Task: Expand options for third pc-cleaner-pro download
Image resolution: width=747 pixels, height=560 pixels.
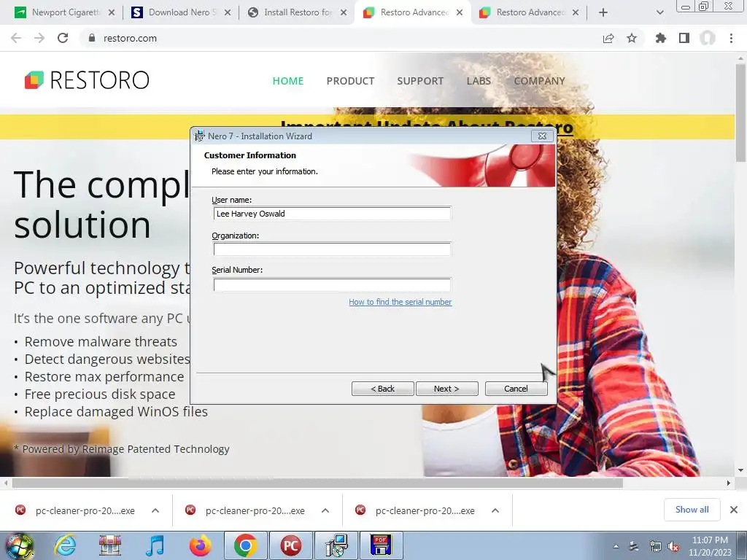Action: point(495,510)
